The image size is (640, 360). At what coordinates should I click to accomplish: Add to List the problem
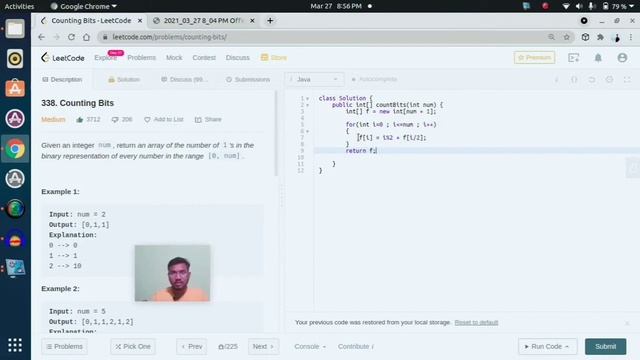coord(164,120)
